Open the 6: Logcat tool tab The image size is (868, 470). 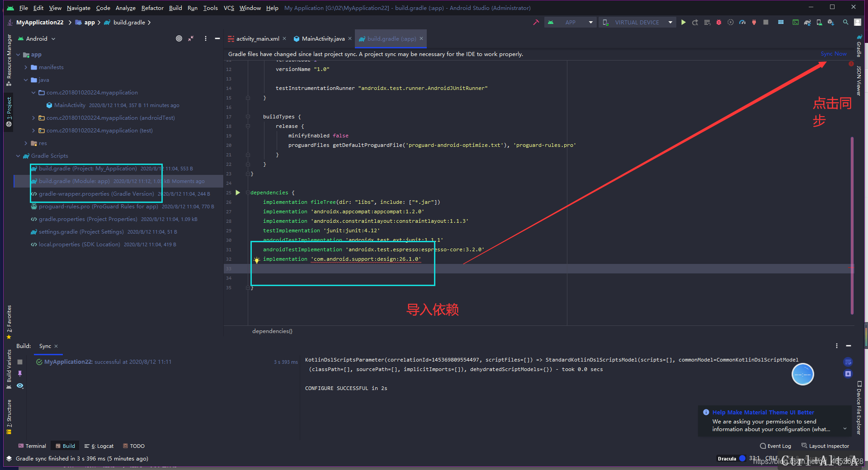pos(99,446)
